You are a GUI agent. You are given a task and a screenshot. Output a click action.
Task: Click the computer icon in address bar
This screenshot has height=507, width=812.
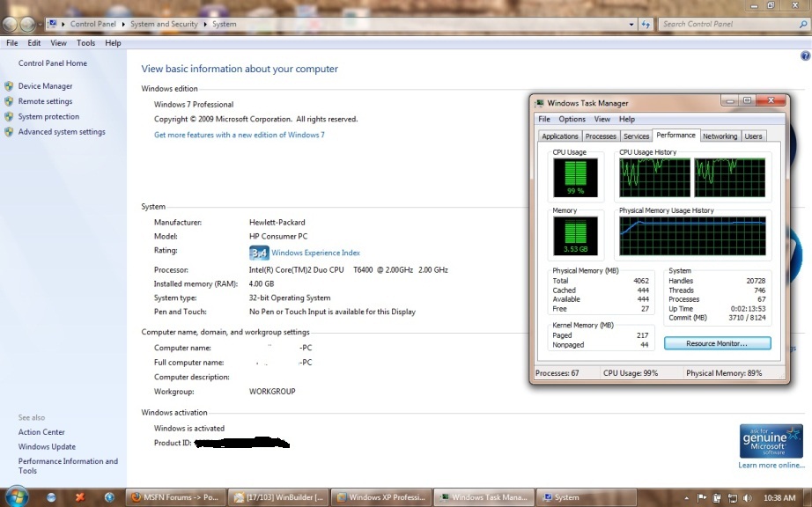(52, 24)
